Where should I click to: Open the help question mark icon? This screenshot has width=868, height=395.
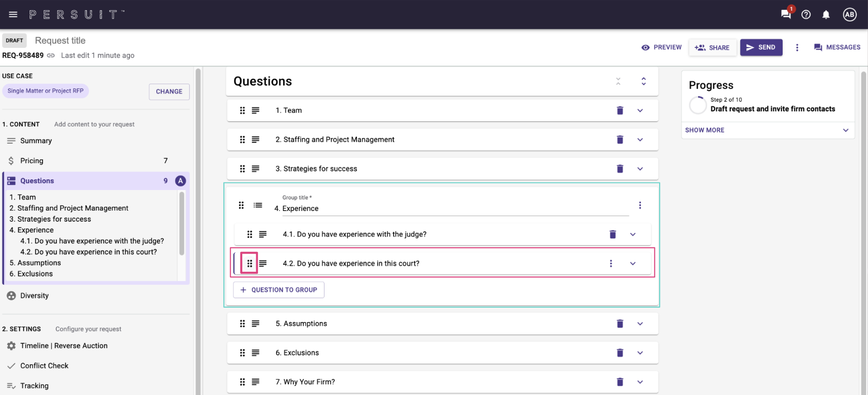(806, 14)
